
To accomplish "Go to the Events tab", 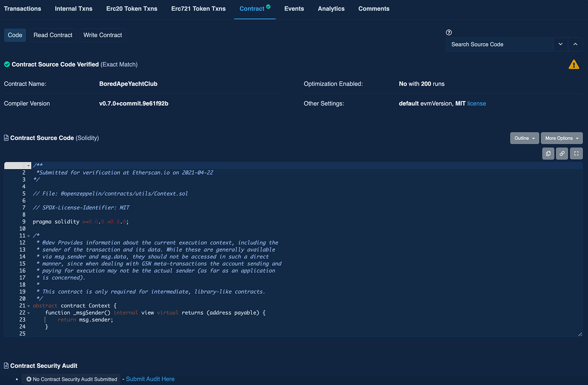I will pyautogui.click(x=294, y=8).
